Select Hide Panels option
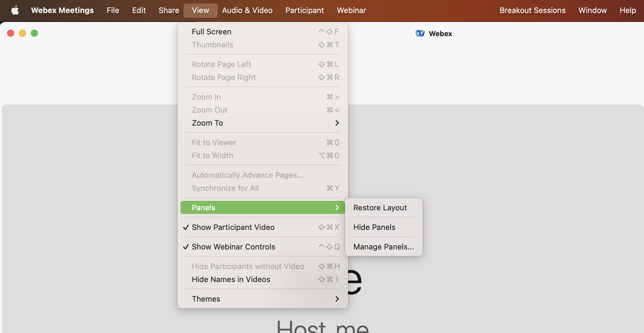 click(x=374, y=227)
